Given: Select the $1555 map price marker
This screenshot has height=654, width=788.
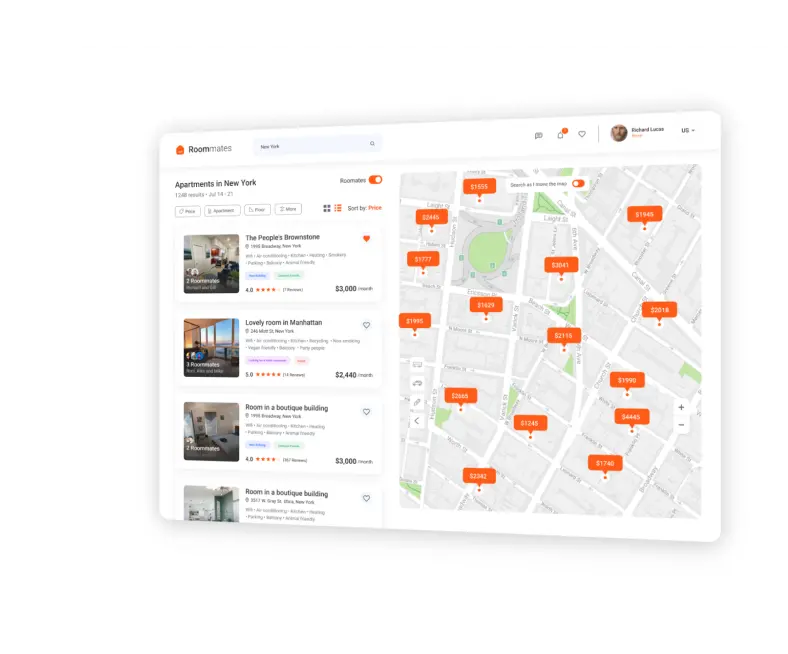Looking at the screenshot, I should coord(479,186).
